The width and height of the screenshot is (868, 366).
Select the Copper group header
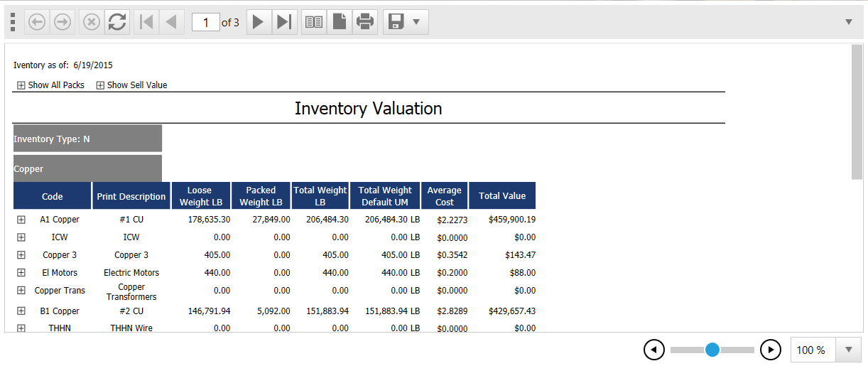tap(87, 168)
